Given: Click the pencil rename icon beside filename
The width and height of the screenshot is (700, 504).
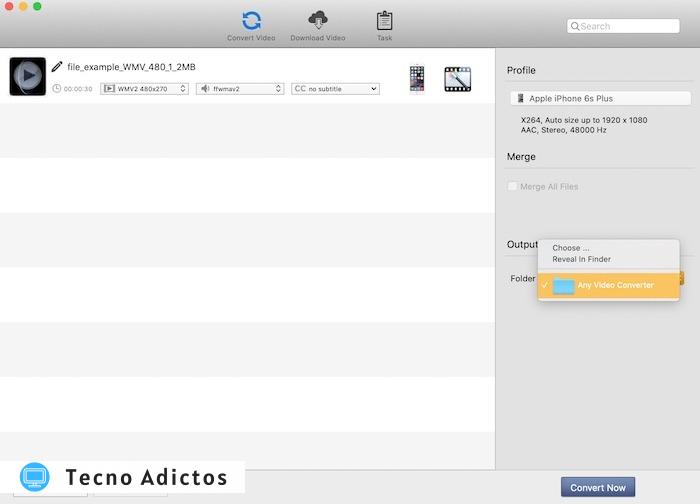Looking at the screenshot, I should point(57,67).
